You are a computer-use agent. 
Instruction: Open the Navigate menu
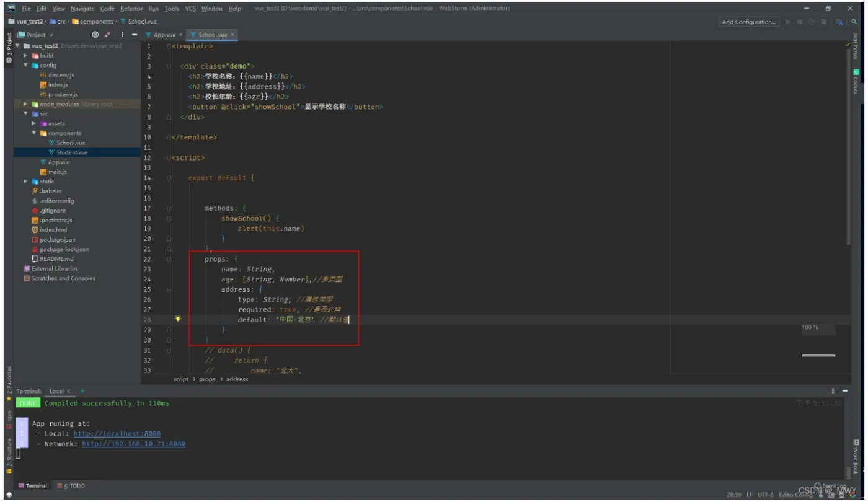pos(82,9)
